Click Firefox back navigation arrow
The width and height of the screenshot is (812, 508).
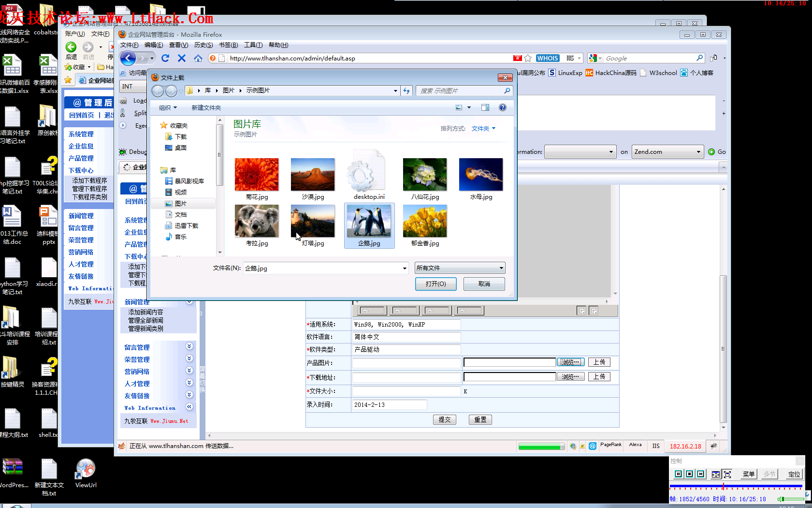click(128, 58)
